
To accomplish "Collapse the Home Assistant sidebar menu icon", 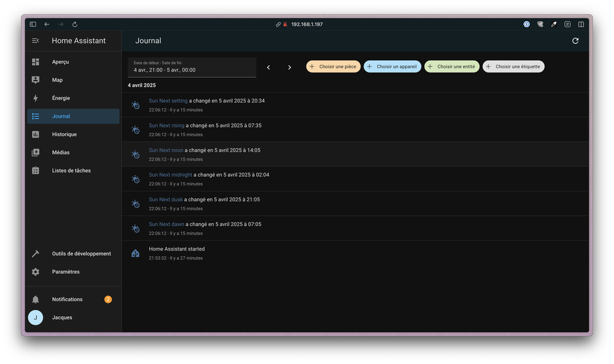I will [35, 41].
